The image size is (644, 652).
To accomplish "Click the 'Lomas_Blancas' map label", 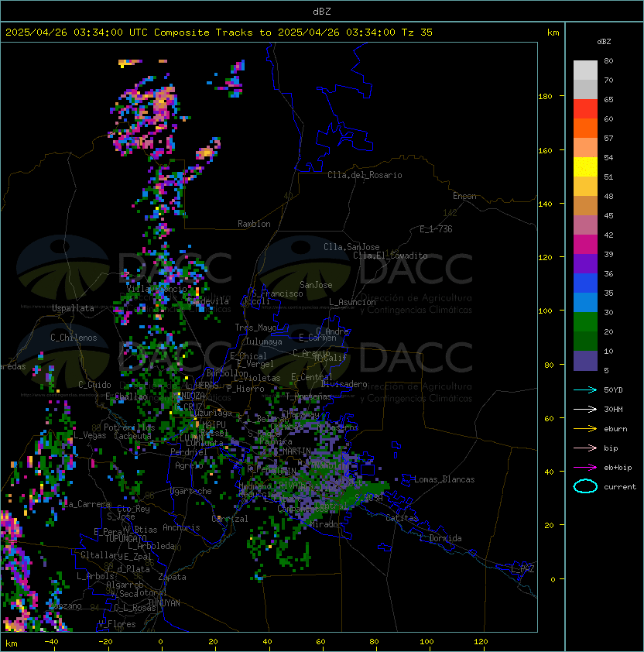I will [444, 479].
